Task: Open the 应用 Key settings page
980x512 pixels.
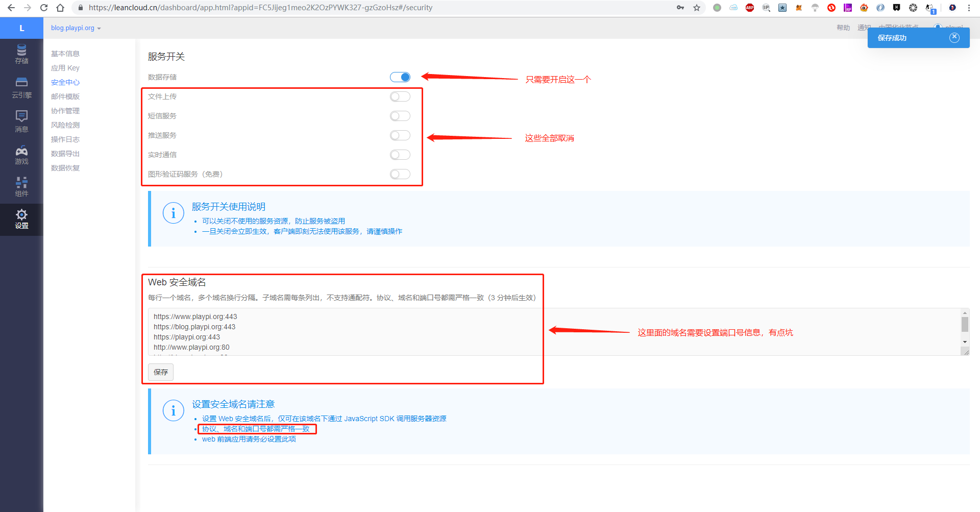Action: pos(65,68)
